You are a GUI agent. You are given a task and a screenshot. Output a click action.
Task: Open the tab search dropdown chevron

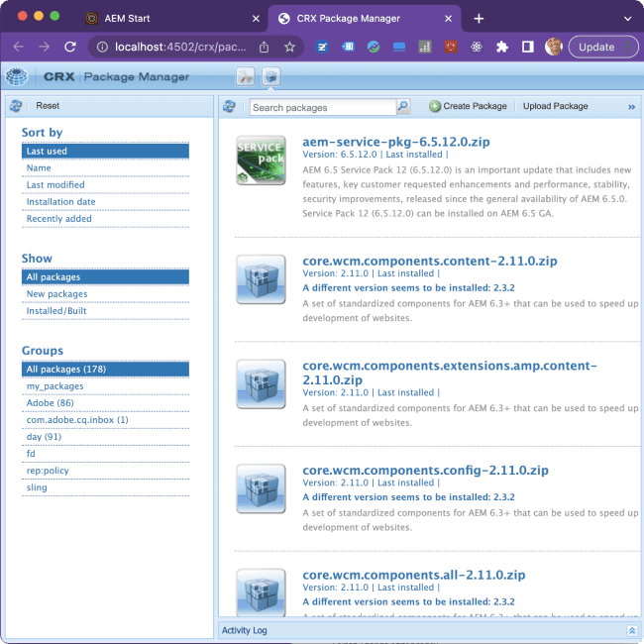tap(627, 19)
